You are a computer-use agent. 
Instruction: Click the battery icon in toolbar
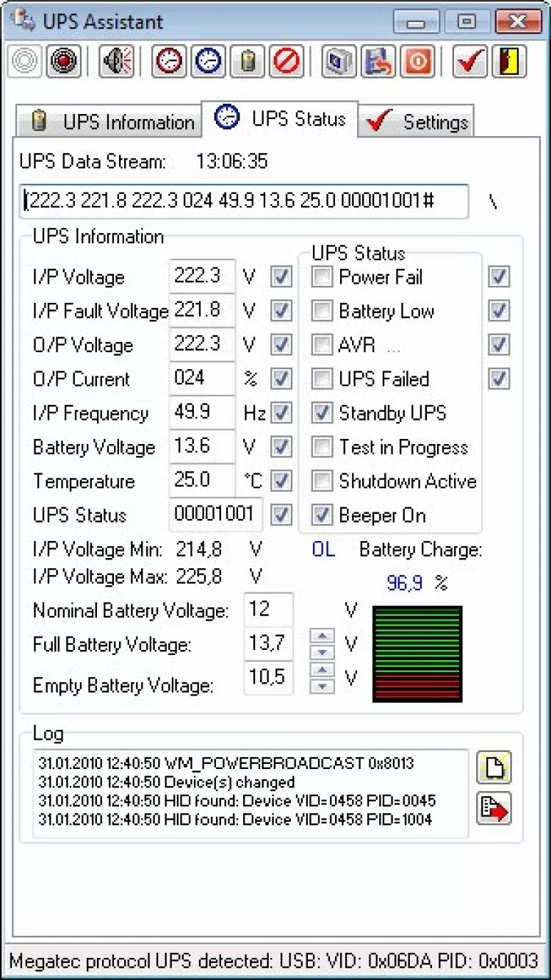click(x=248, y=61)
